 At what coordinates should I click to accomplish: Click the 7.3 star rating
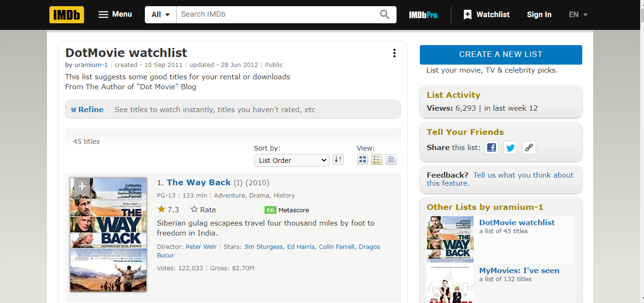click(168, 209)
